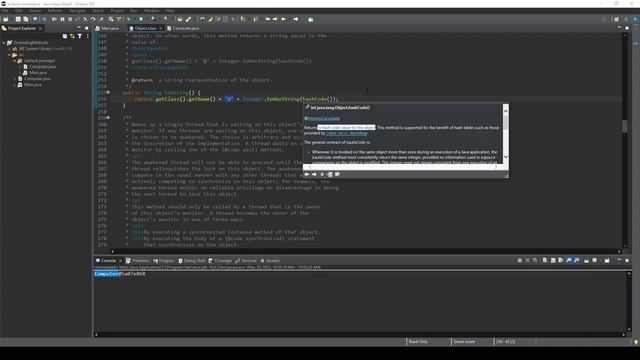
Task: Click the Suspend debug icon
Action: click(x=62, y=19)
